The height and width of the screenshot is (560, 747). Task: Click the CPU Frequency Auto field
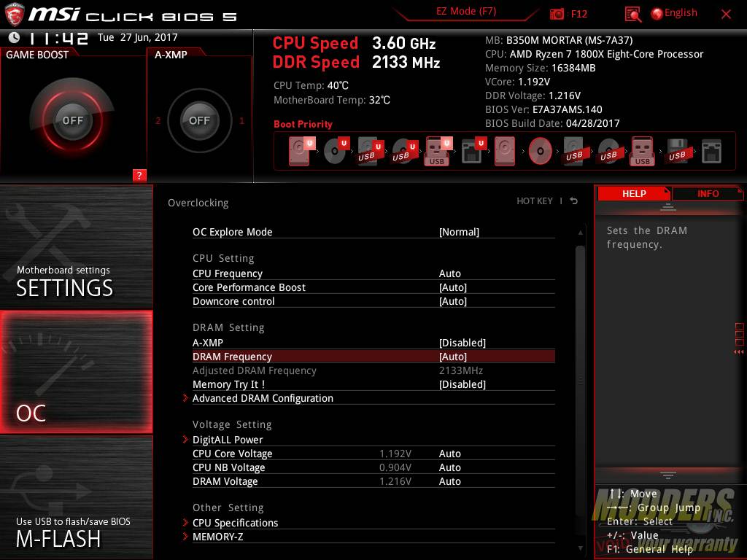(x=449, y=273)
